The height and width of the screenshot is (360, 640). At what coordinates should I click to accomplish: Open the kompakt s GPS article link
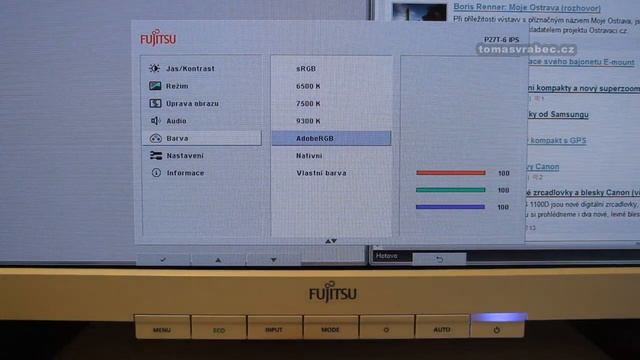pos(558,140)
